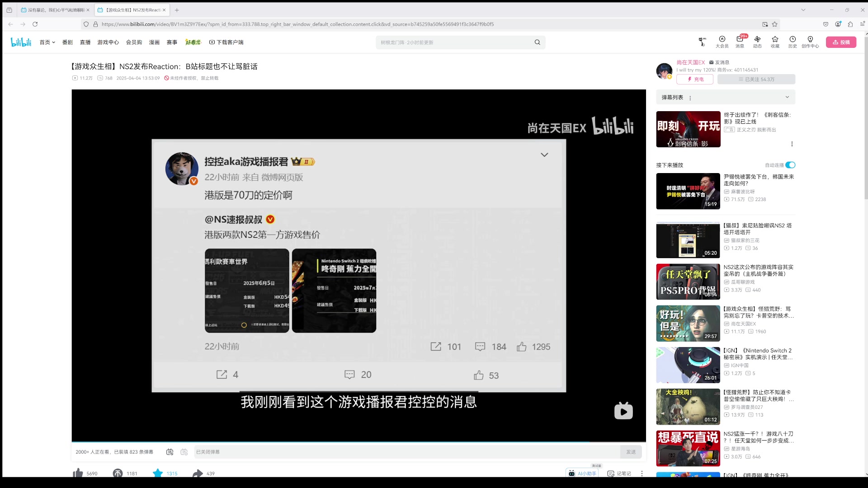This screenshot has height=488, width=868.
Task: Open the browser account profile icon
Action: click(838, 24)
